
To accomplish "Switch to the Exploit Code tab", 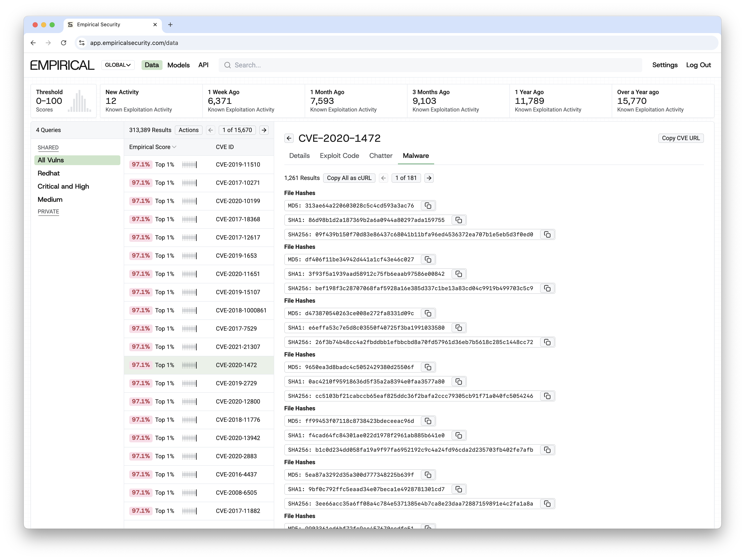I will [x=339, y=156].
